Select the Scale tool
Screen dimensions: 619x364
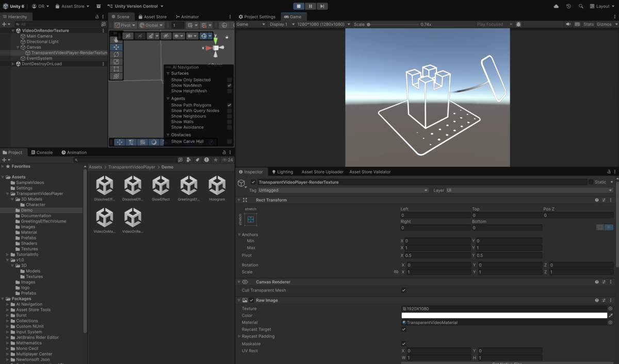click(x=116, y=61)
